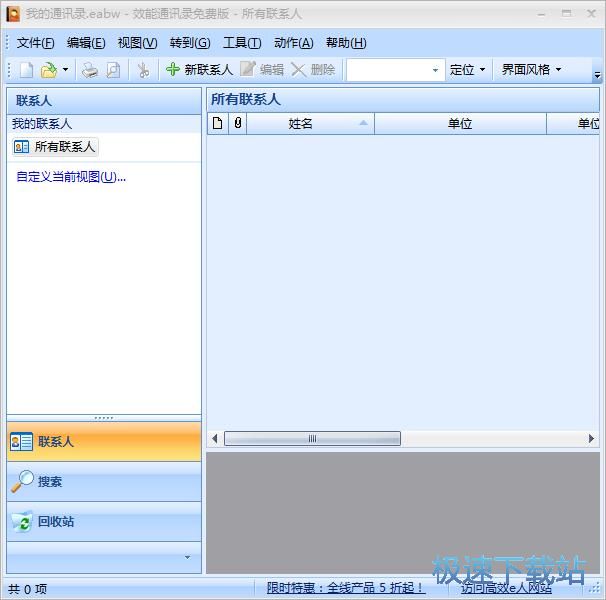Select 所有联系人 in the sidebar
606x600 pixels.
[55, 147]
